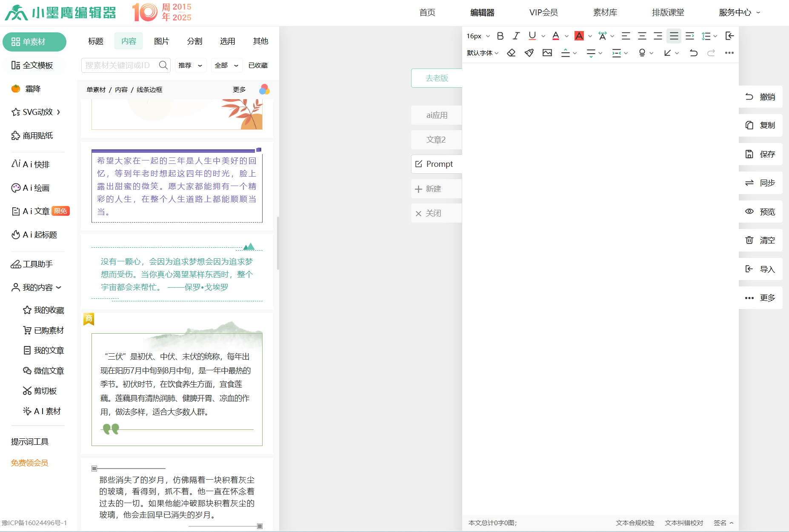
Task: Toggle the 已收藏 favorites filter
Action: tap(258, 65)
